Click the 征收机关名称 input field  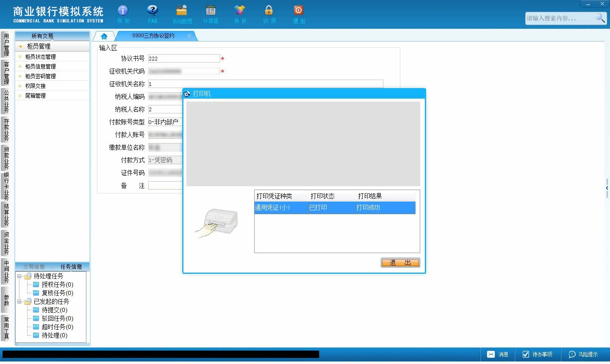[266, 84]
